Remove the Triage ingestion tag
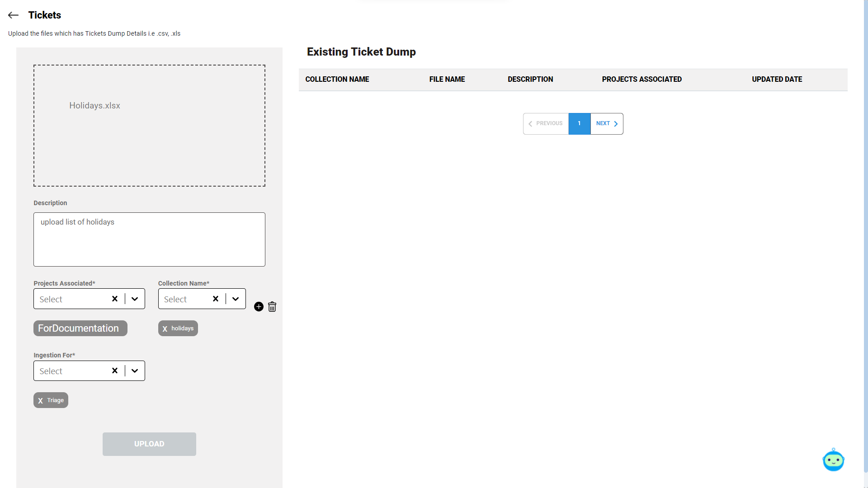The image size is (868, 488). coord(41,401)
